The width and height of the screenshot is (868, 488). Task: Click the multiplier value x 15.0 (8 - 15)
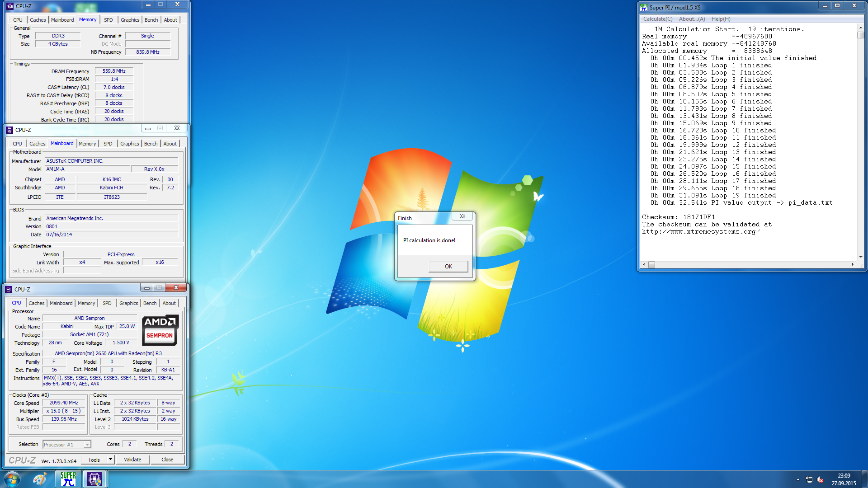pyautogui.click(x=64, y=411)
